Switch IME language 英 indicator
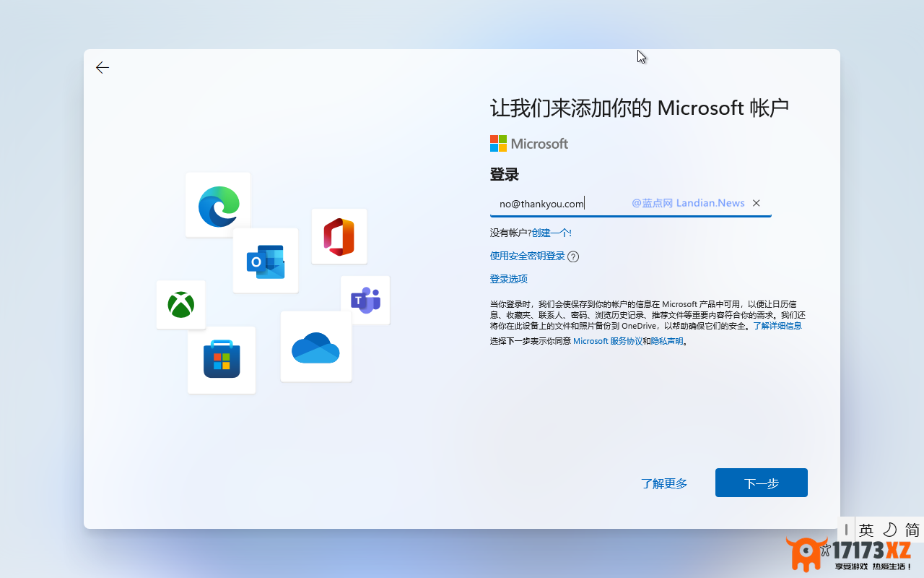Viewport: 924px width, 578px height. click(866, 530)
